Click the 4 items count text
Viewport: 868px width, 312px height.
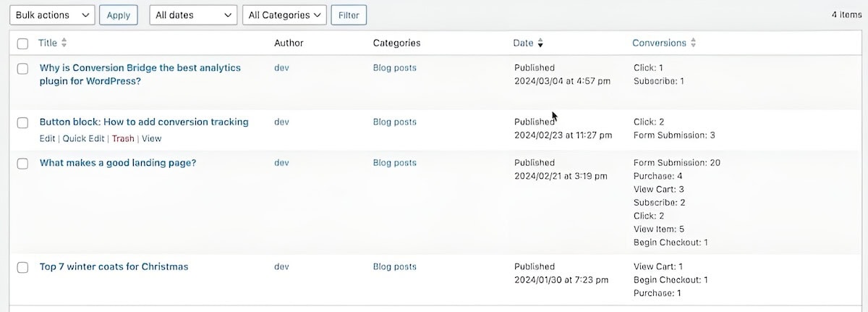tap(847, 14)
